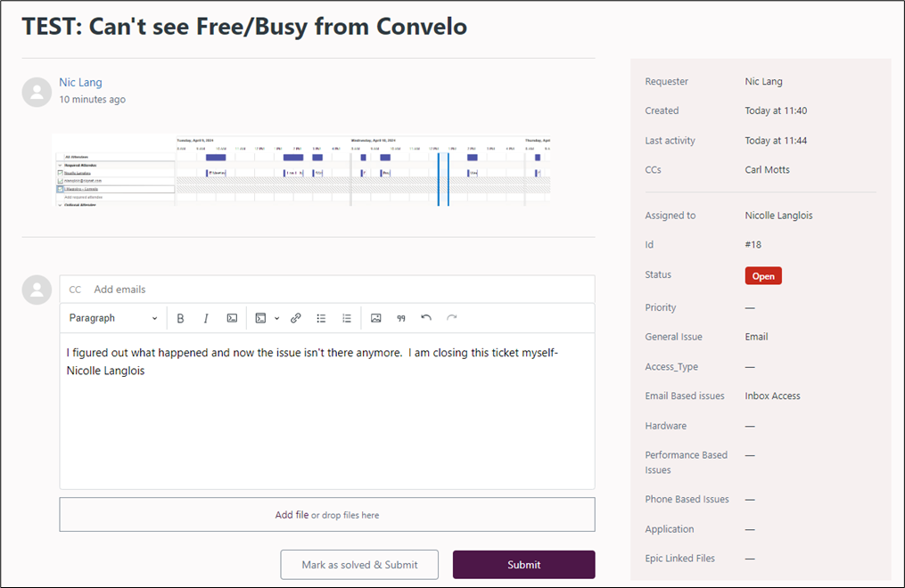The height and width of the screenshot is (588, 905).
Task: Open the Free/Busy calendar screenshot attachment
Action: click(x=301, y=171)
